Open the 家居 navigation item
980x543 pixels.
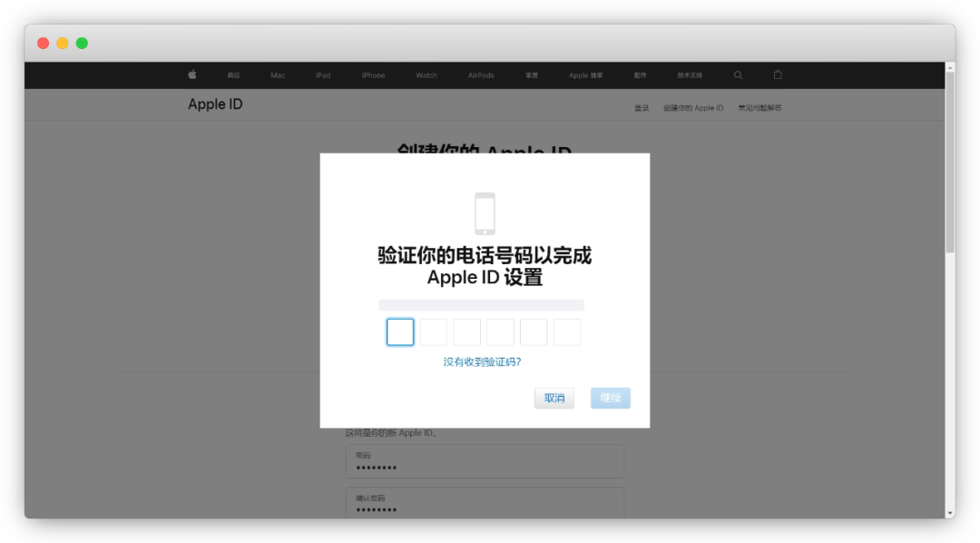coord(531,75)
